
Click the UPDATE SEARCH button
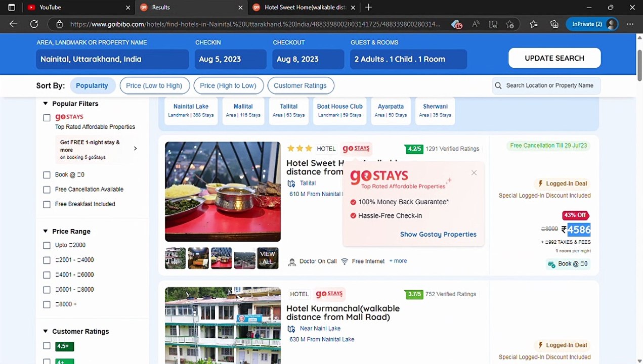pos(554,58)
